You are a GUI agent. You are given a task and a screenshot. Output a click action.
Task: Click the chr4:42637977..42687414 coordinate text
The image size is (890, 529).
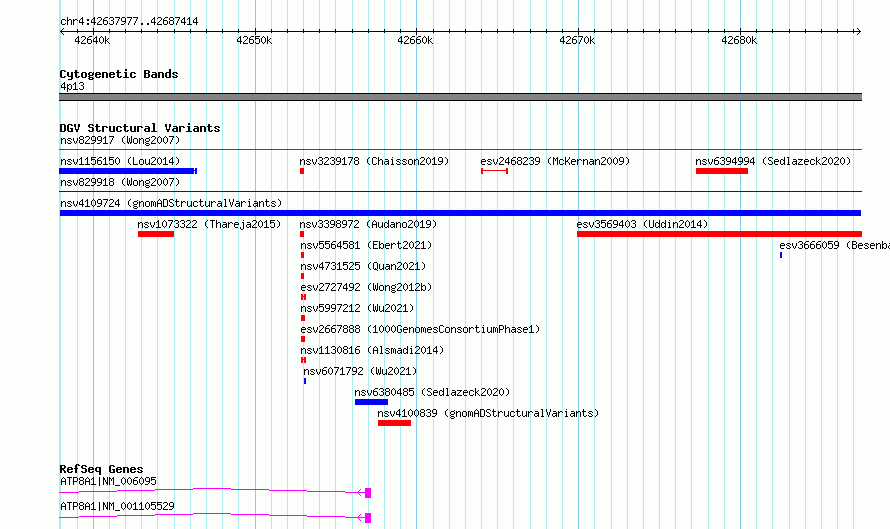point(129,22)
